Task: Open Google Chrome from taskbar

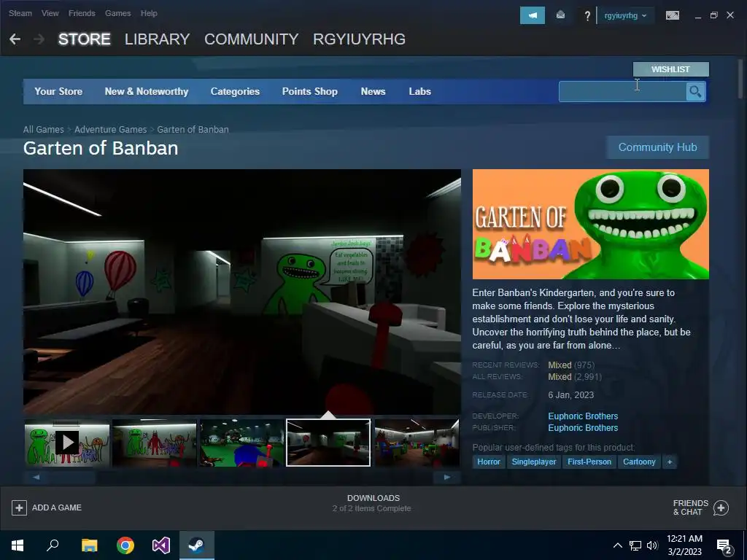Action: click(x=125, y=545)
